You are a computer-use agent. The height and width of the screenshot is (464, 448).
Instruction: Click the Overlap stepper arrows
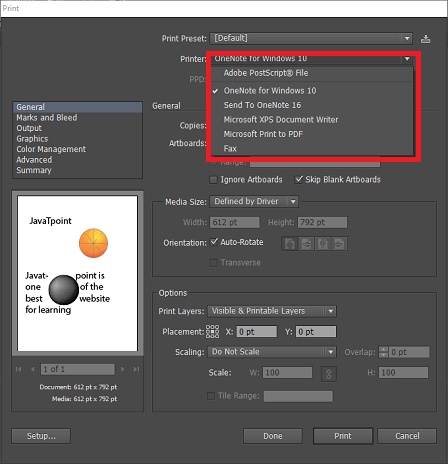(x=384, y=352)
